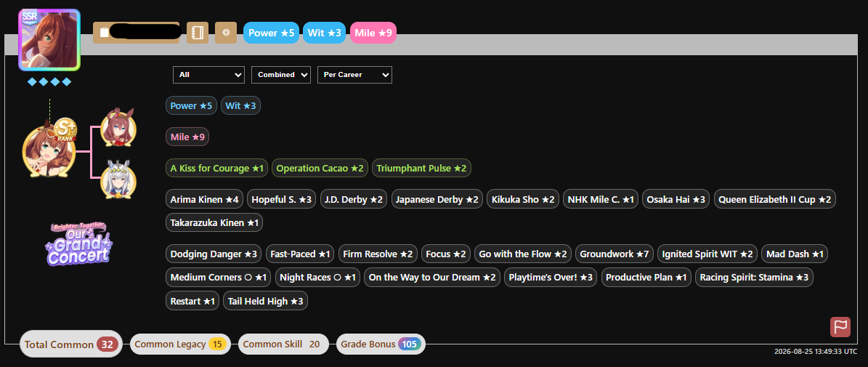The image size is (868, 367).
Task: Open the notebook icon button
Action: (198, 33)
